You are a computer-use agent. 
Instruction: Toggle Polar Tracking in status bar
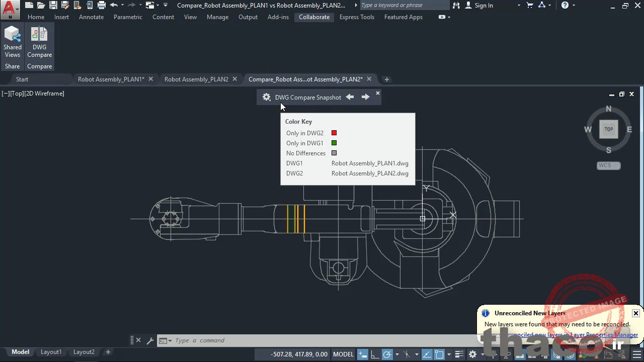387,354
